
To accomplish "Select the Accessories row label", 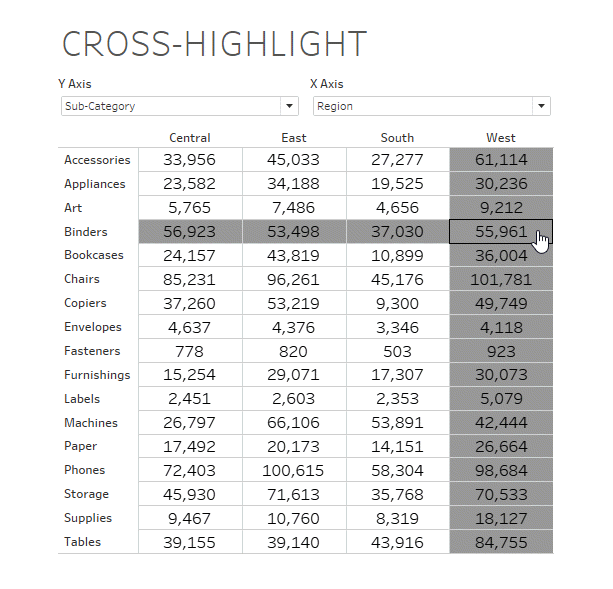I will tap(97, 160).
